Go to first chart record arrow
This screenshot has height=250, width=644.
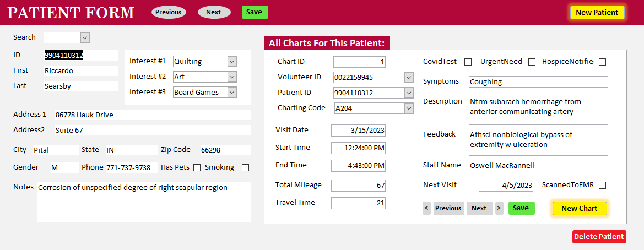(x=426, y=208)
